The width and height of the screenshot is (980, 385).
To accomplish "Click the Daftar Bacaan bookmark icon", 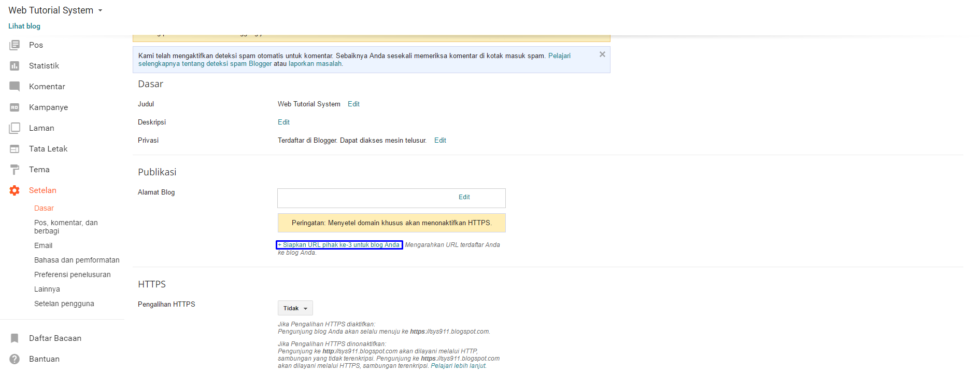I will tap(15, 338).
